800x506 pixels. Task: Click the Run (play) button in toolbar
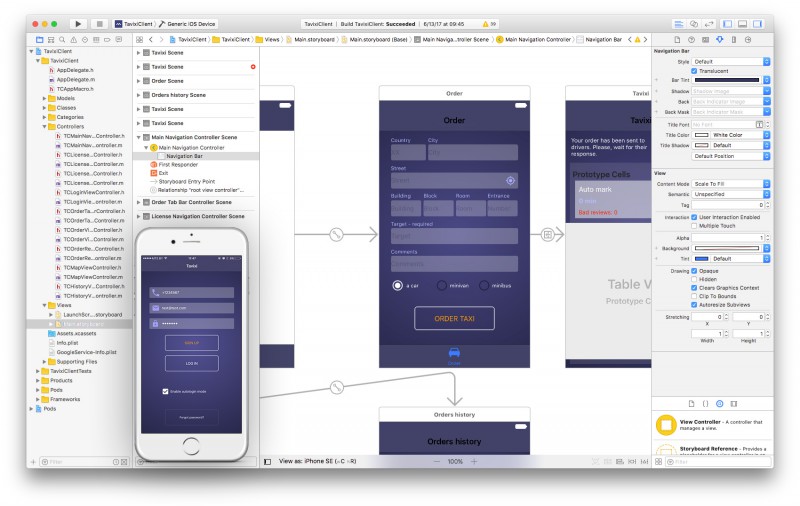[x=78, y=23]
